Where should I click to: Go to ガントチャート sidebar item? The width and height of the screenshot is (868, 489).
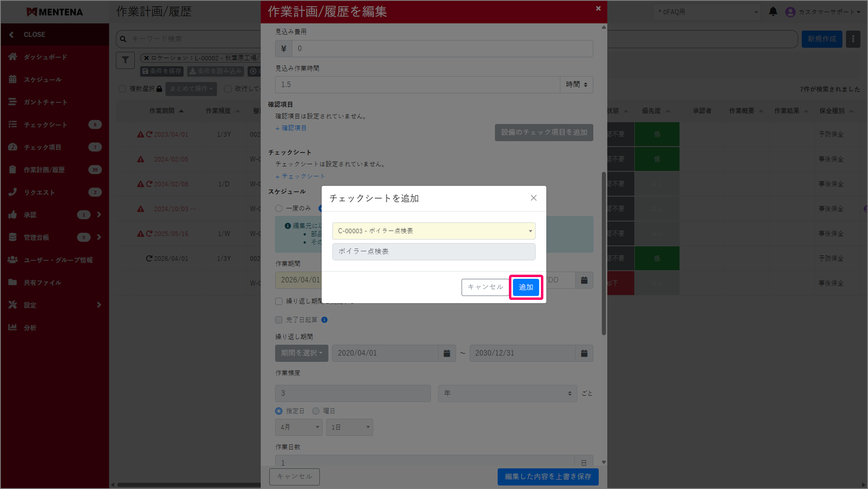pyautogui.click(x=45, y=102)
